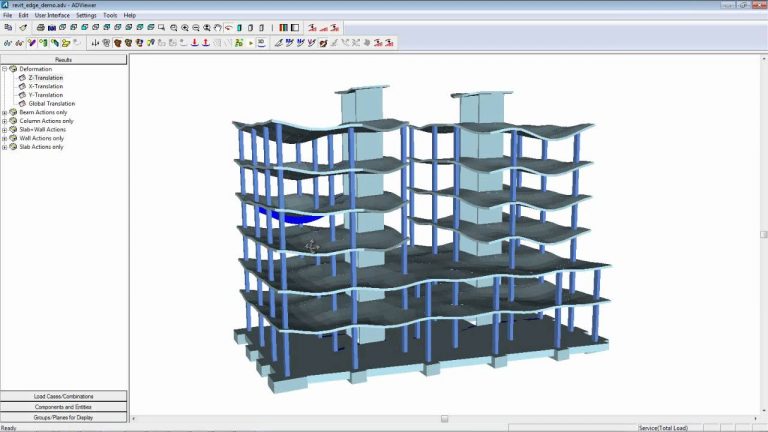Click the Results panel header button
The width and height of the screenshot is (768, 432).
[x=64, y=60]
